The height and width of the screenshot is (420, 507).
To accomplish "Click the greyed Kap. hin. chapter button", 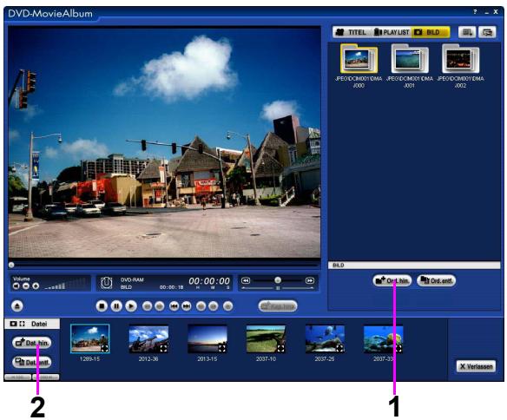I will [x=278, y=305].
